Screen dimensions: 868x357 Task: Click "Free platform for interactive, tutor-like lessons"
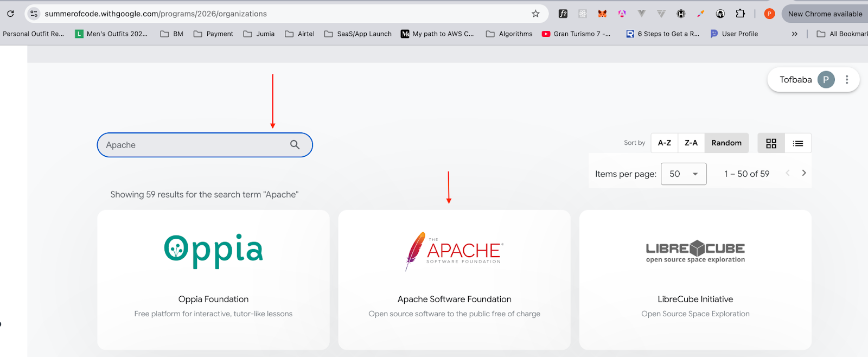pyautogui.click(x=213, y=314)
